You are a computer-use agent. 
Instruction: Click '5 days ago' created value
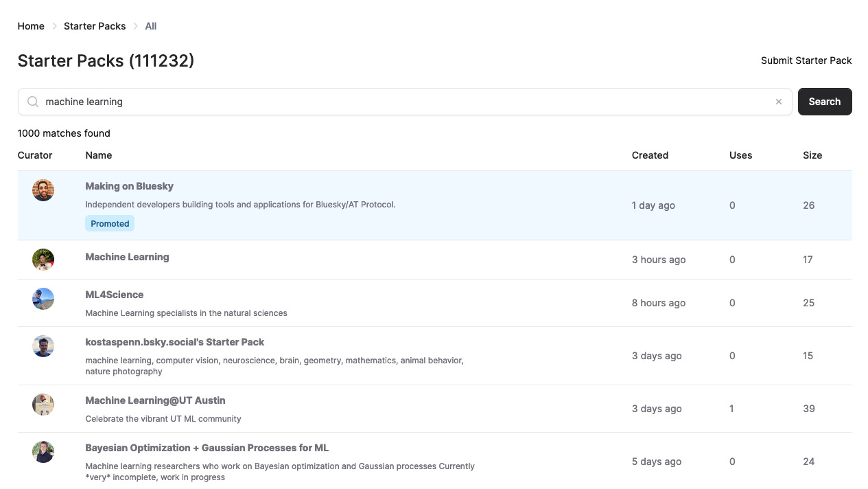[657, 462]
